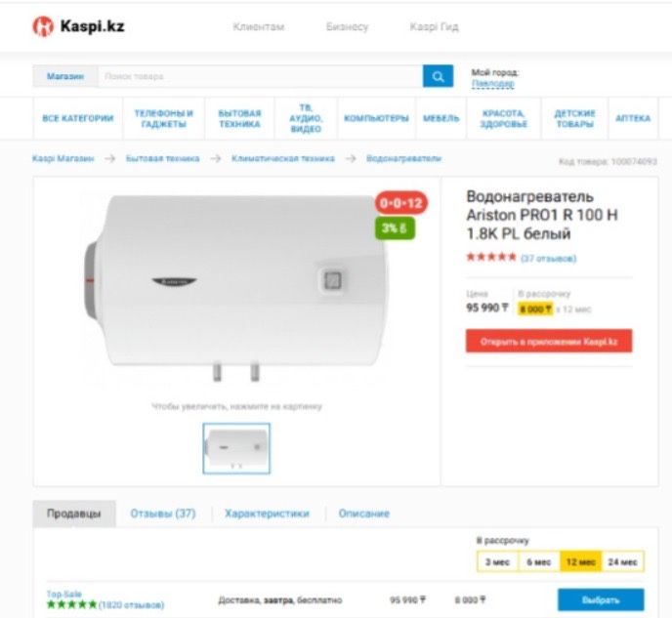
Task: Click the Выбрать button for Top-Sale
Action: tap(601, 600)
